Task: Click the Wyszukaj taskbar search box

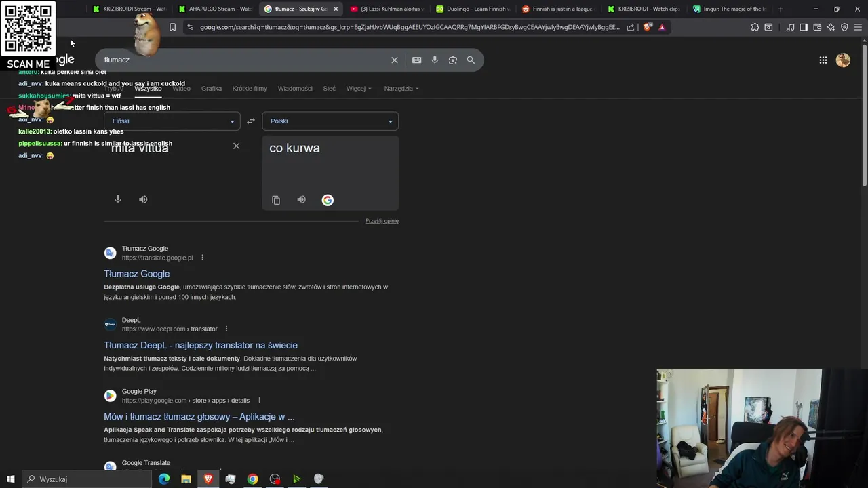Action: [x=87, y=479]
